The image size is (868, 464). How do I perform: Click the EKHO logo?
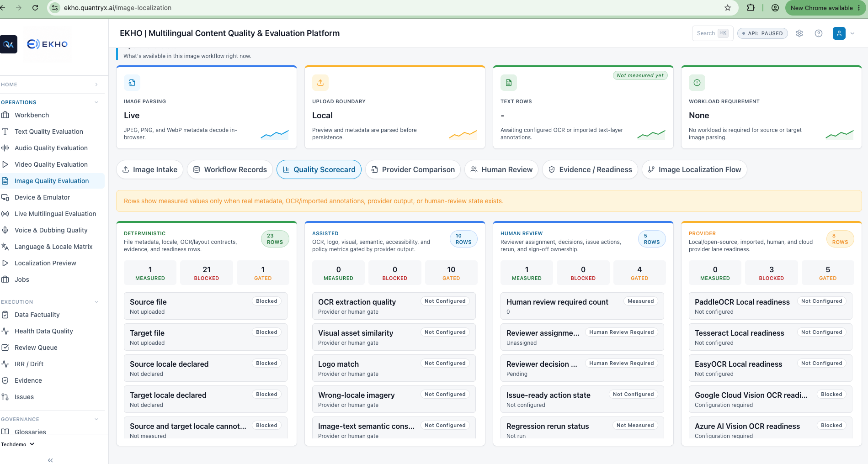[x=48, y=44]
